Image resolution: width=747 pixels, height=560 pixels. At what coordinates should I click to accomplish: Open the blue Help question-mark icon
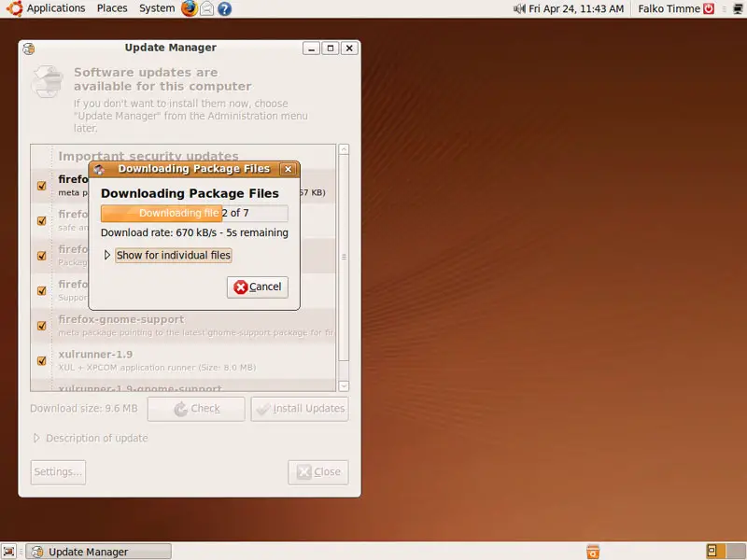(x=224, y=8)
